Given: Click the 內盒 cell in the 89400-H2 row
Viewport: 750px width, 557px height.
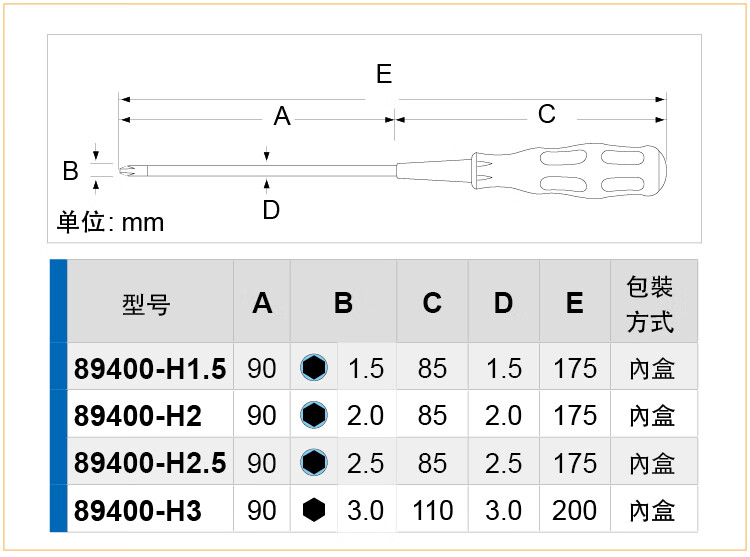Looking at the screenshot, I should [x=652, y=416].
